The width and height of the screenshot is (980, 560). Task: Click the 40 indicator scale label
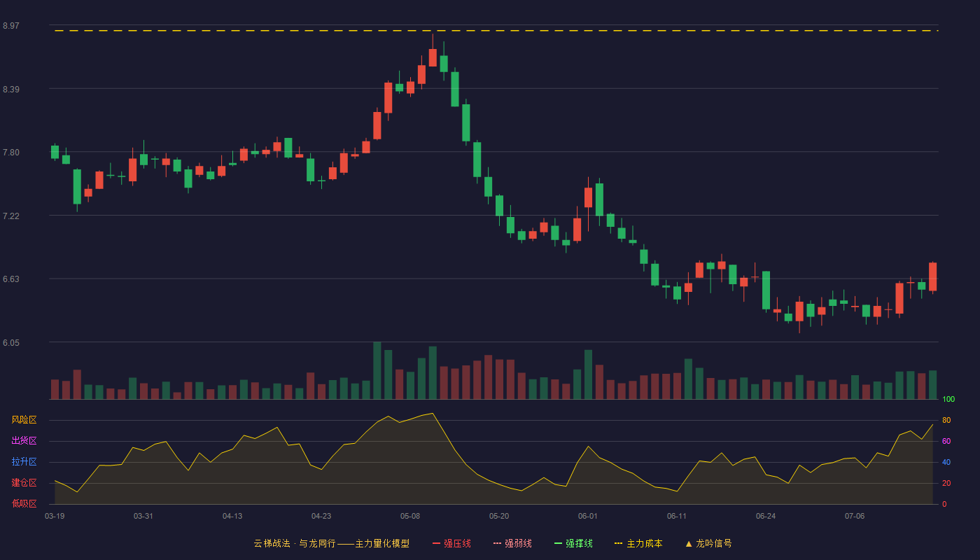pyautogui.click(x=946, y=463)
